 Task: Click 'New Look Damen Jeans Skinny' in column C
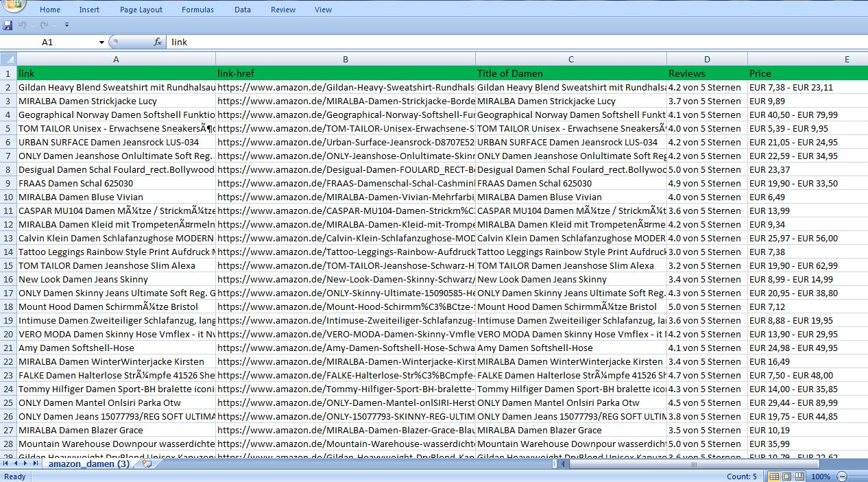(x=571, y=279)
